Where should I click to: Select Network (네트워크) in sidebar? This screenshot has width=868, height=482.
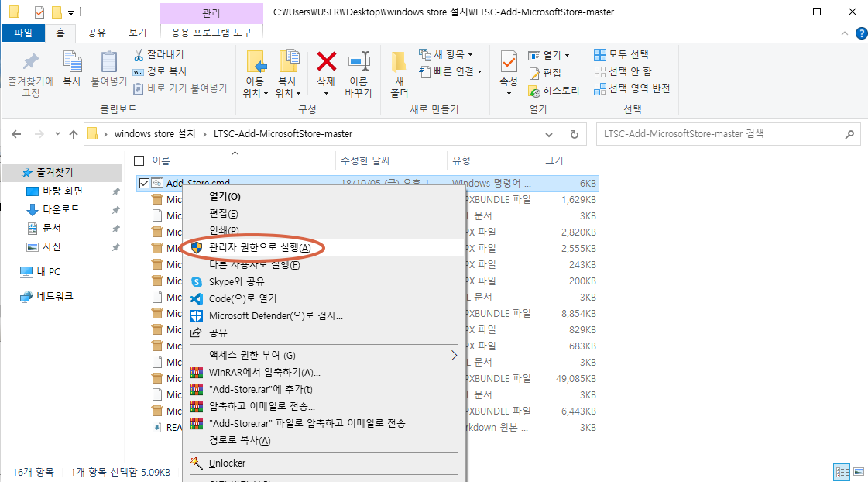55,296
